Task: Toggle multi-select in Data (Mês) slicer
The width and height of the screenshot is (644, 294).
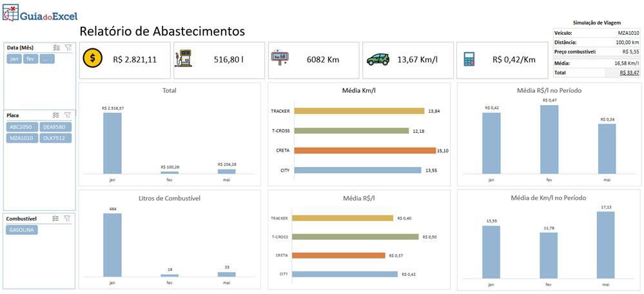Action: point(57,48)
